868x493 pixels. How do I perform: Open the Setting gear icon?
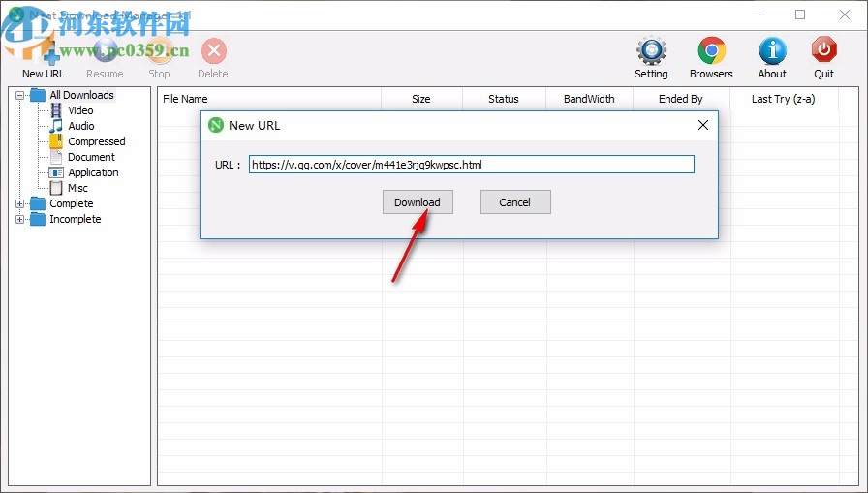coord(651,51)
